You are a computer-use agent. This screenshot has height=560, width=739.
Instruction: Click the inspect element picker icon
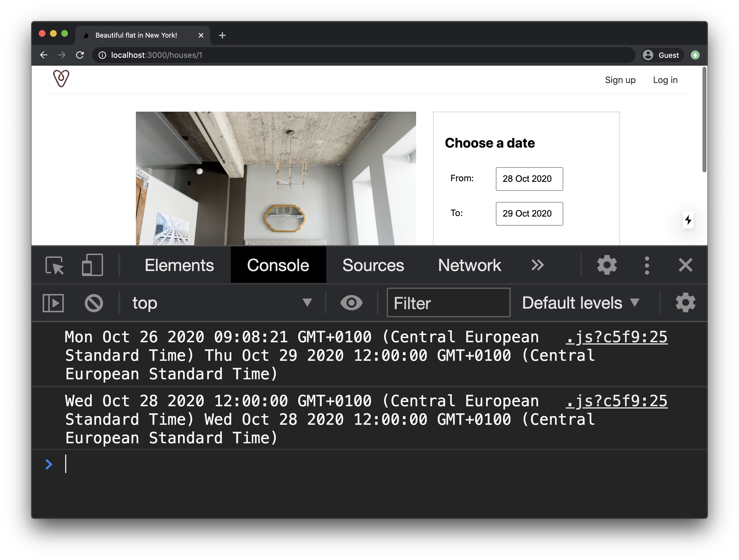pos(54,265)
